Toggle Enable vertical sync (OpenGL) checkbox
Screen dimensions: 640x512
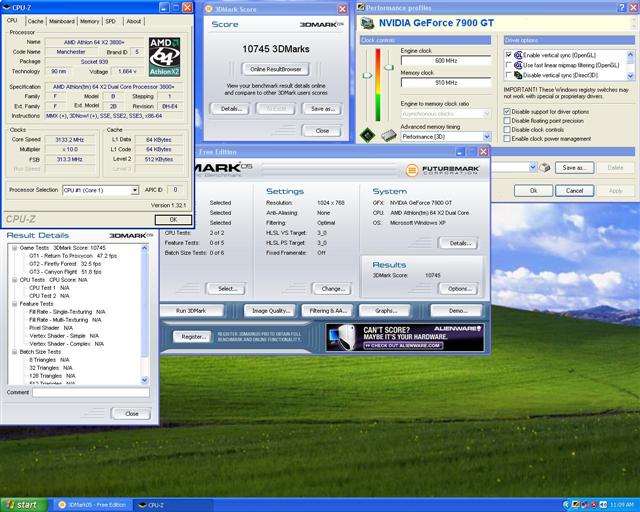click(x=510, y=54)
